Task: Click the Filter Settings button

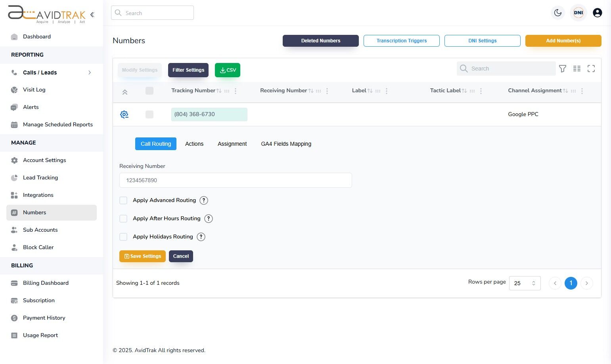Action: (188, 70)
